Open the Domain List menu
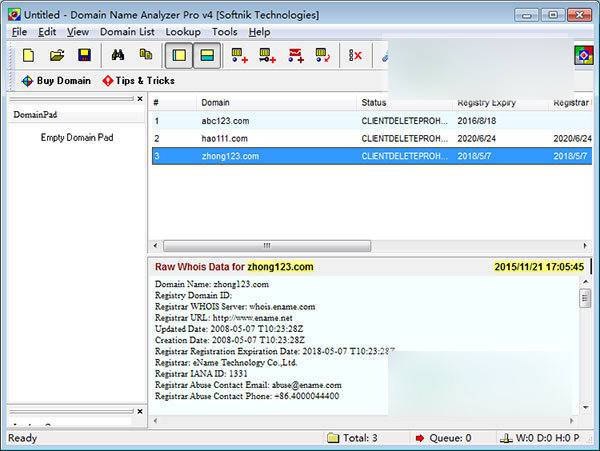The height and width of the screenshot is (451, 600). 127,32
